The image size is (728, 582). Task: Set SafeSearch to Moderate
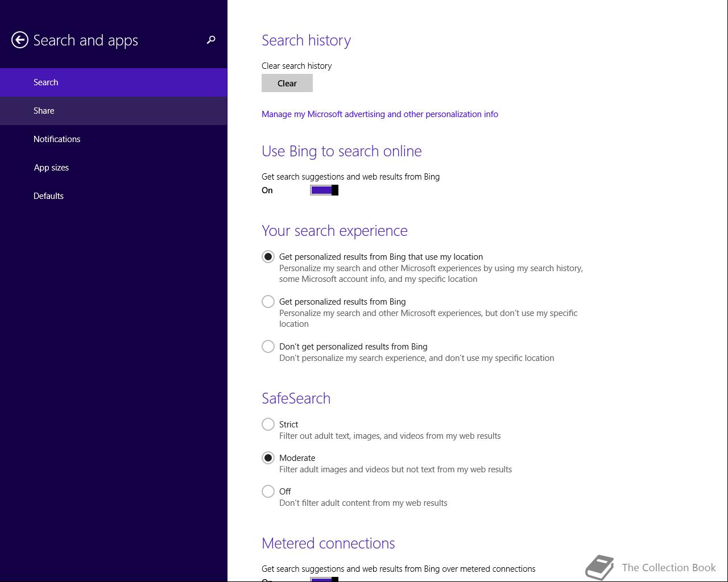(268, 458)
